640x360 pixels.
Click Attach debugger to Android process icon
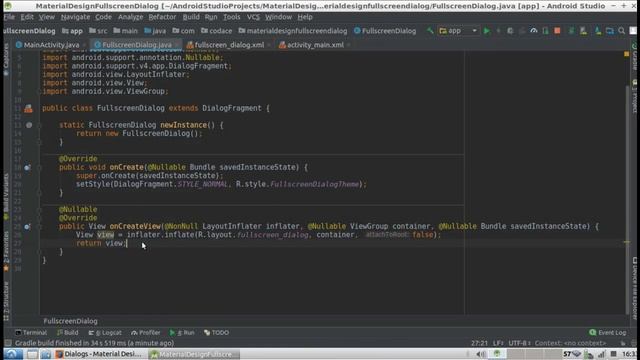click(x=546, y=31)
